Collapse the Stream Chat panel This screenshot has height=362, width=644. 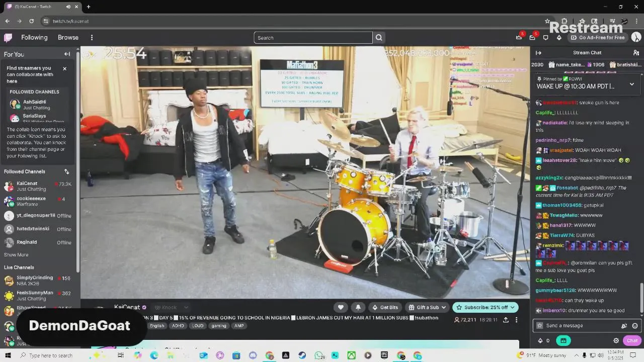[x=538, y=53]
